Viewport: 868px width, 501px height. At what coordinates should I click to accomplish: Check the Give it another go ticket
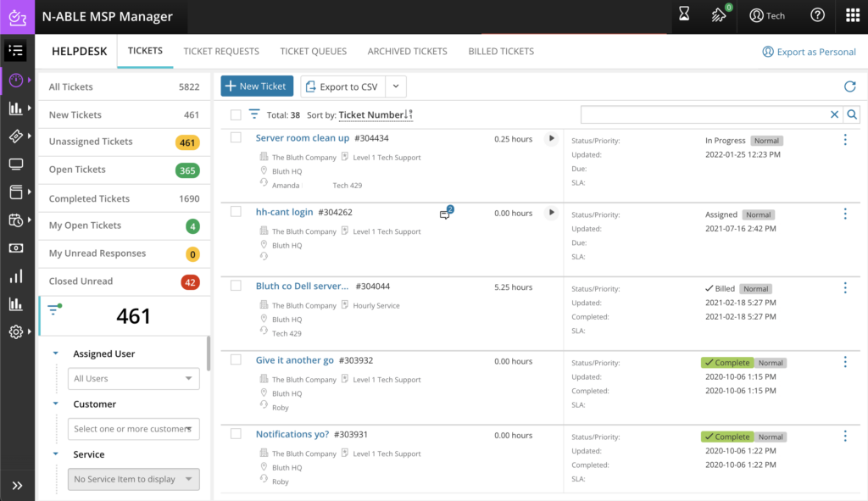click(x=236, y=359)
